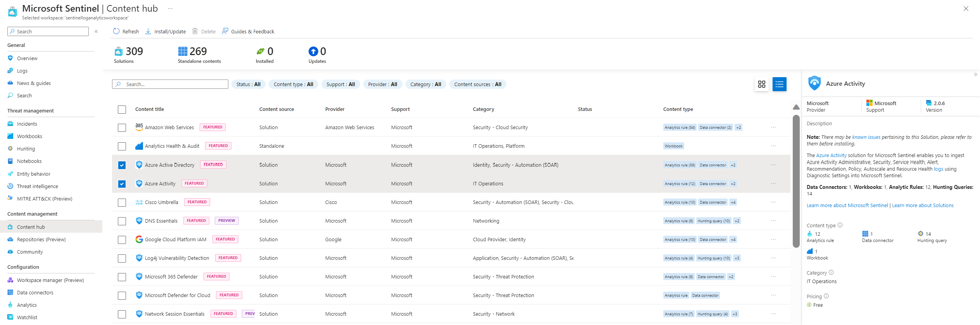Click the Watchlist sidebar icon
Screen dimensions: 980x325
point(10,317)
